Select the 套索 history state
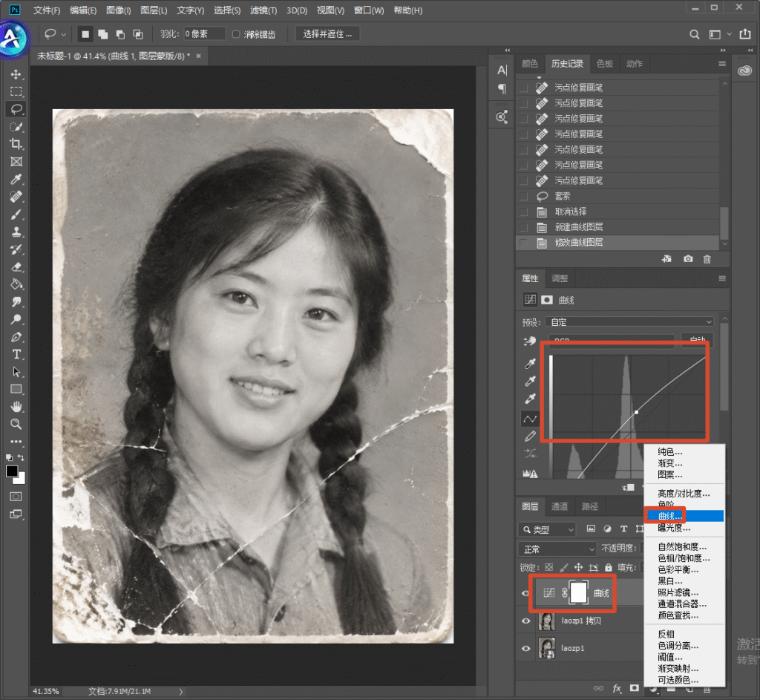The height and width of the screenshot is (700, 760). pos(617,196)
